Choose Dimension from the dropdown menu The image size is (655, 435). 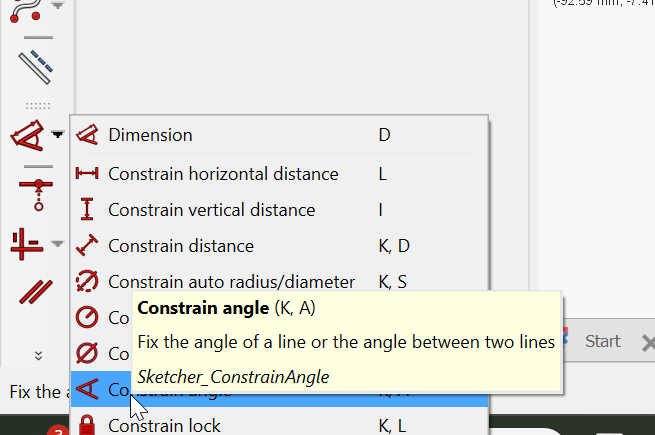[150, 135]
